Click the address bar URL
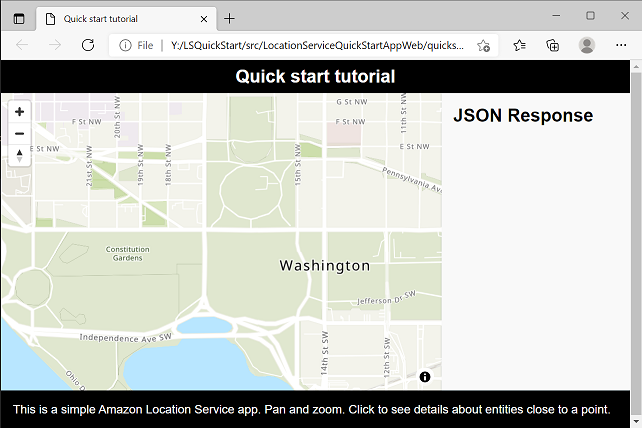Viewport: 642px width, 428px height. (318, 45)
